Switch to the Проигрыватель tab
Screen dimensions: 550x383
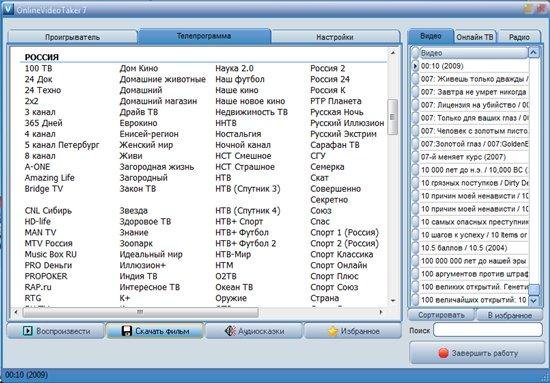pos(72,37)
